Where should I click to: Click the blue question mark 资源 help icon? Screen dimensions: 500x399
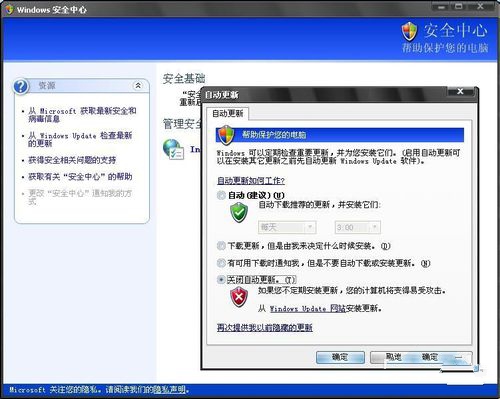[21, 86]
